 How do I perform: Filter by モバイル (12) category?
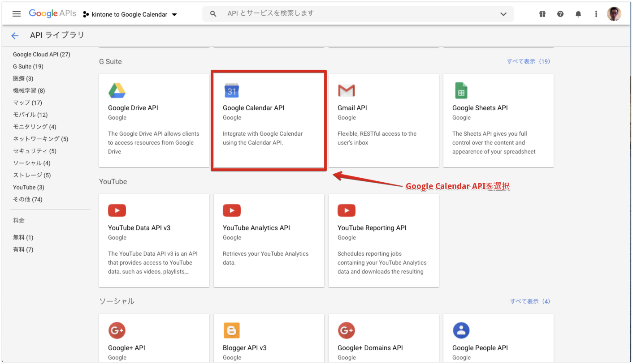30,115
